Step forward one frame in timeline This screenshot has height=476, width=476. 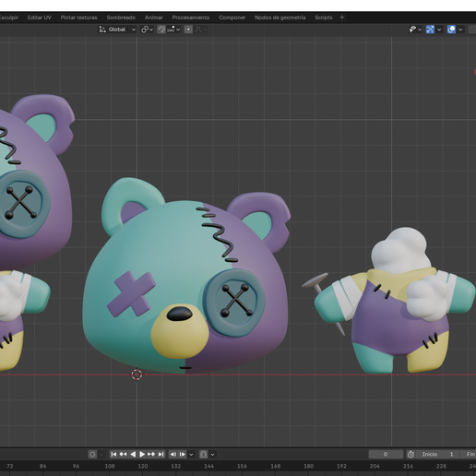pos(183,454)
